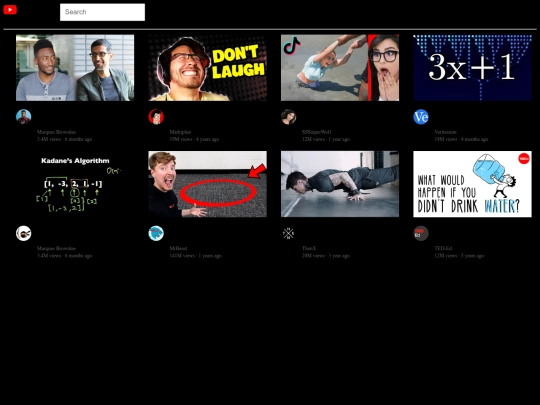Click the YouTube logo icon
Image resolution: width=540 pixels, height=405 pixels.
coord(10,10)
